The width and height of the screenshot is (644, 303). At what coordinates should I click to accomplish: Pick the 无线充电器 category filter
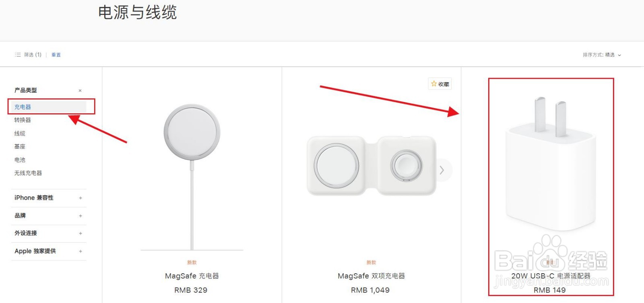(28, 173)
